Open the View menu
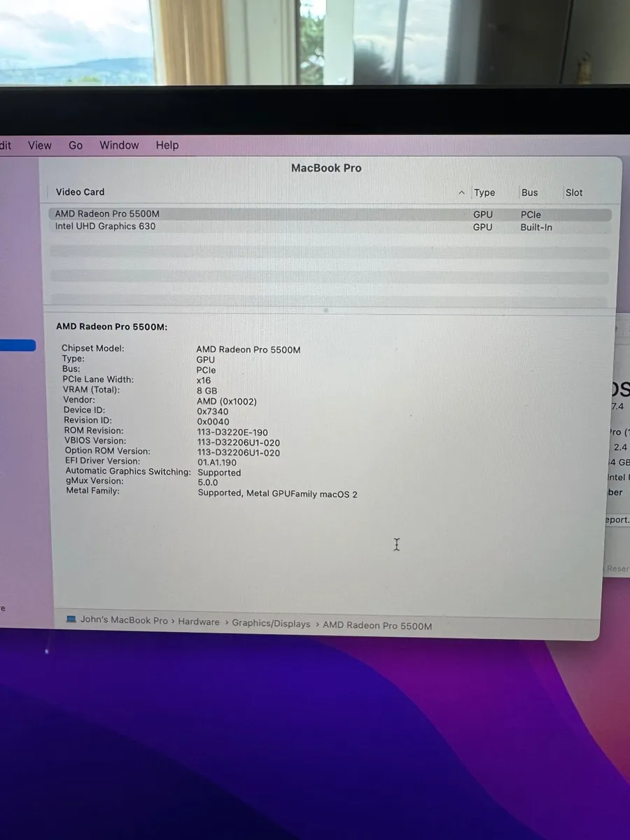Screen dimensions: 630x840 [x=40, y=145]
